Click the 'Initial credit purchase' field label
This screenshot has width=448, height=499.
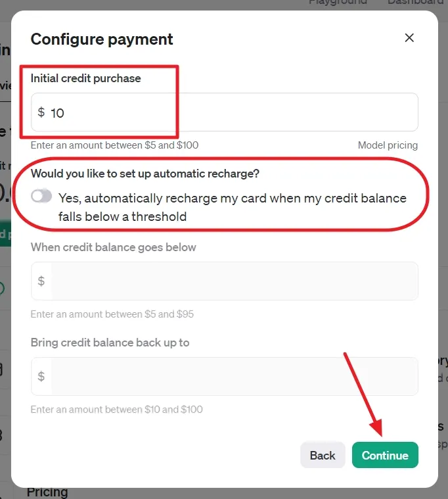click(x=86, y=78)
